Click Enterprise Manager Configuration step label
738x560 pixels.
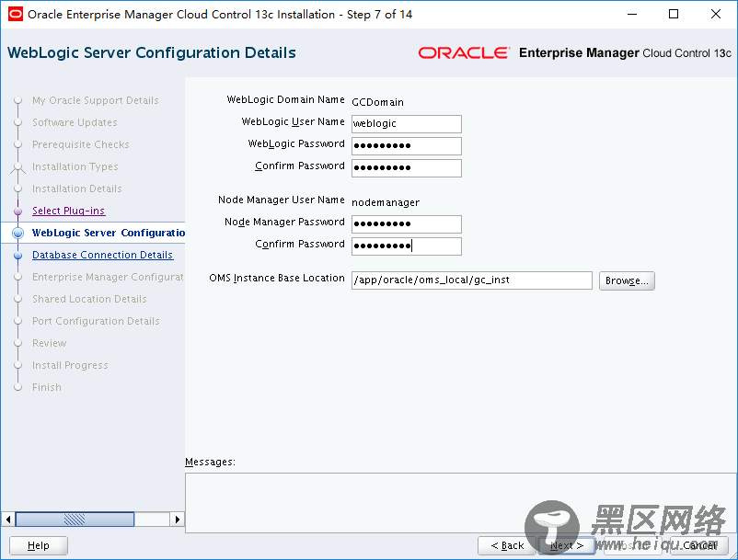tap(108, 277)
